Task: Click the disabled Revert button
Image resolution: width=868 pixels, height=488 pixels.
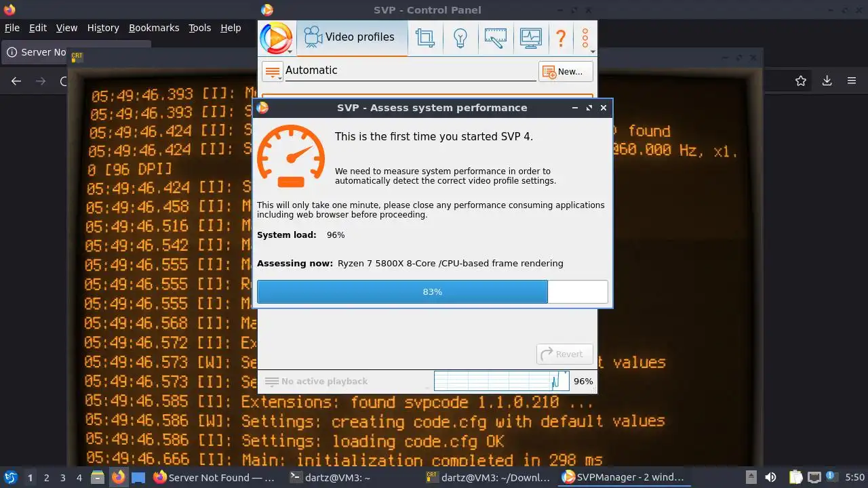Action: tap(565, 354)
